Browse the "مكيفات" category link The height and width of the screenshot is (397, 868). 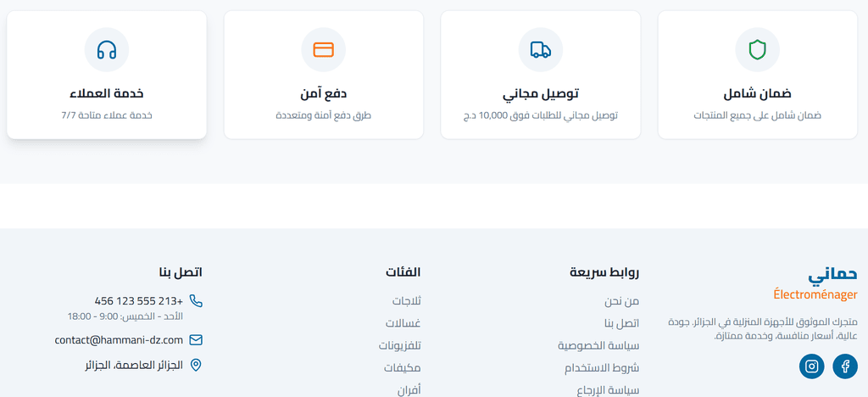coord(402,368)
